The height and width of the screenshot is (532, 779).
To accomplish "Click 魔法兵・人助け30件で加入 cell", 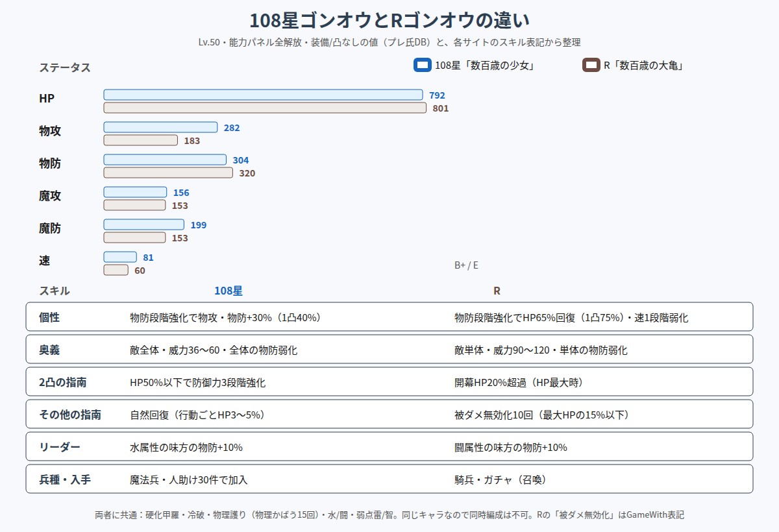I will pyautogui.click(x=189, y=480).
